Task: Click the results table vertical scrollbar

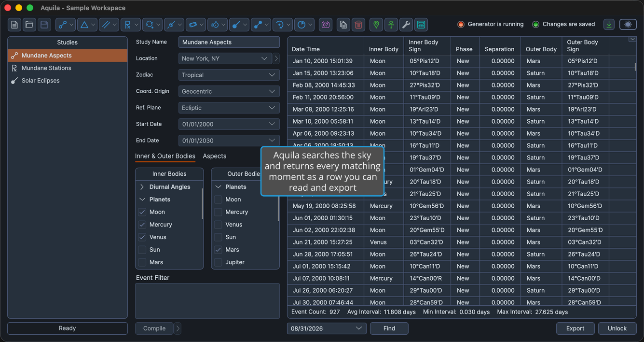Action: 635,66
